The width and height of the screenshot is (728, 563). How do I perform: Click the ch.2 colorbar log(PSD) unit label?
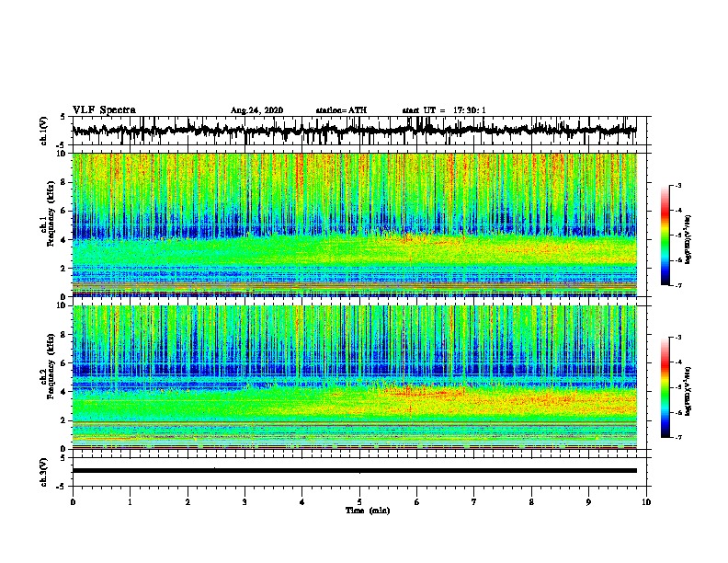pyautogui.click(x=688, y=391)
